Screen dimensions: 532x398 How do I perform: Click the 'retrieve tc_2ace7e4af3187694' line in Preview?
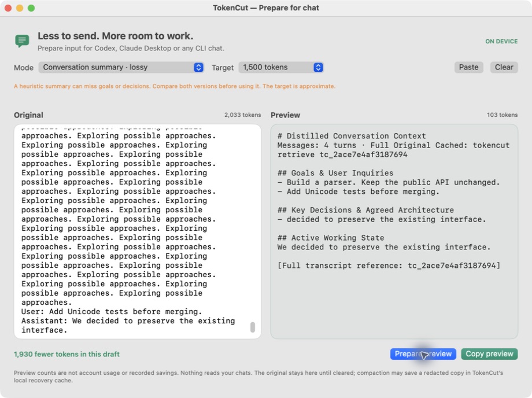[x=342, y=154]
